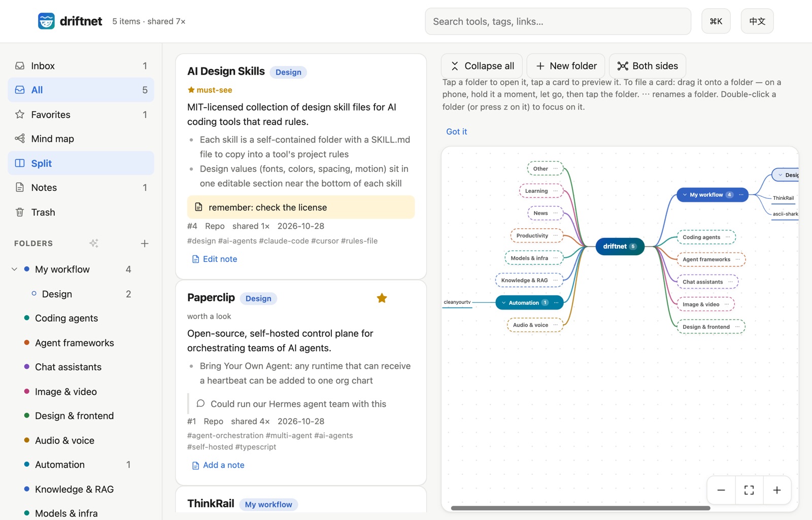Toggle the Both sides layout button

click(x=648, y=66)
